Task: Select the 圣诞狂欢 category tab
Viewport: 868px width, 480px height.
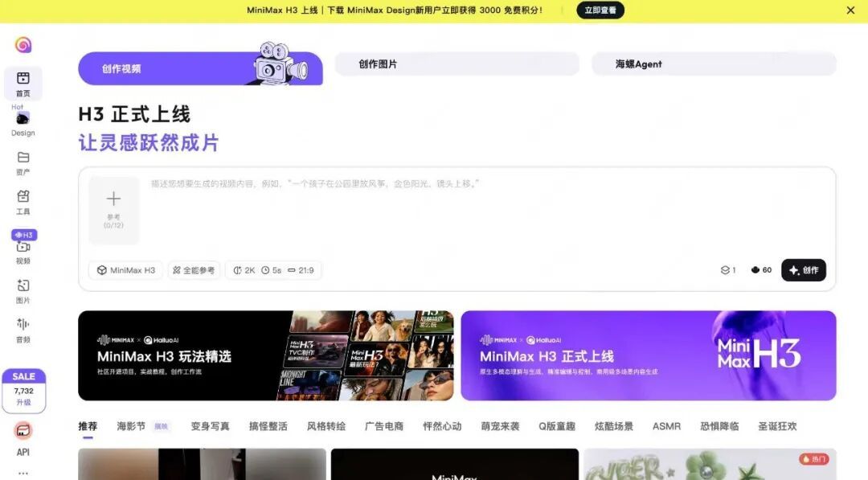Action: tap(777, 426)
